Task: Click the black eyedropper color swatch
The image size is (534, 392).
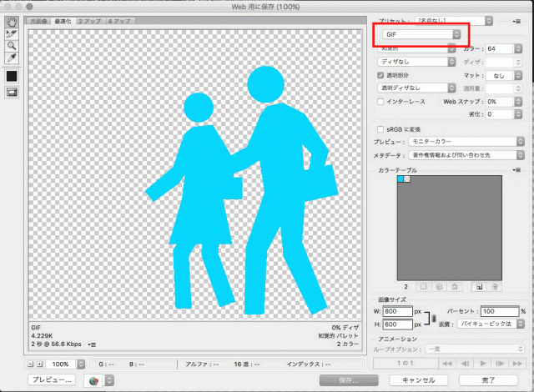Action: (x=12, y=76)
